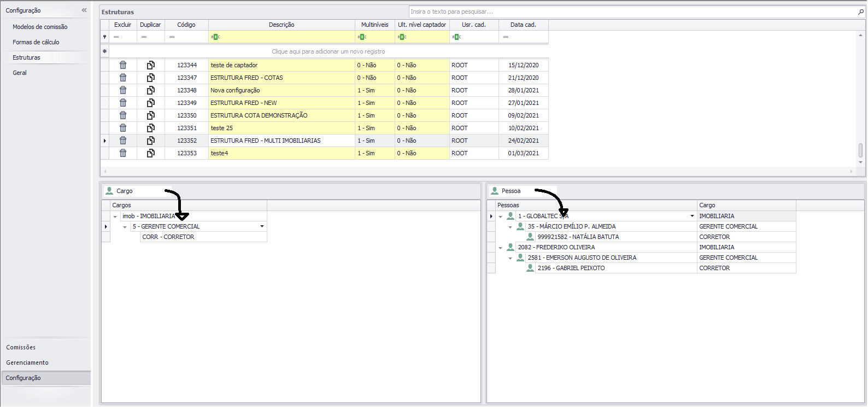Screen dimensions: 868x409
Task: Sort by Código column header
Action: pyautogui.click(x=186, y=25)
